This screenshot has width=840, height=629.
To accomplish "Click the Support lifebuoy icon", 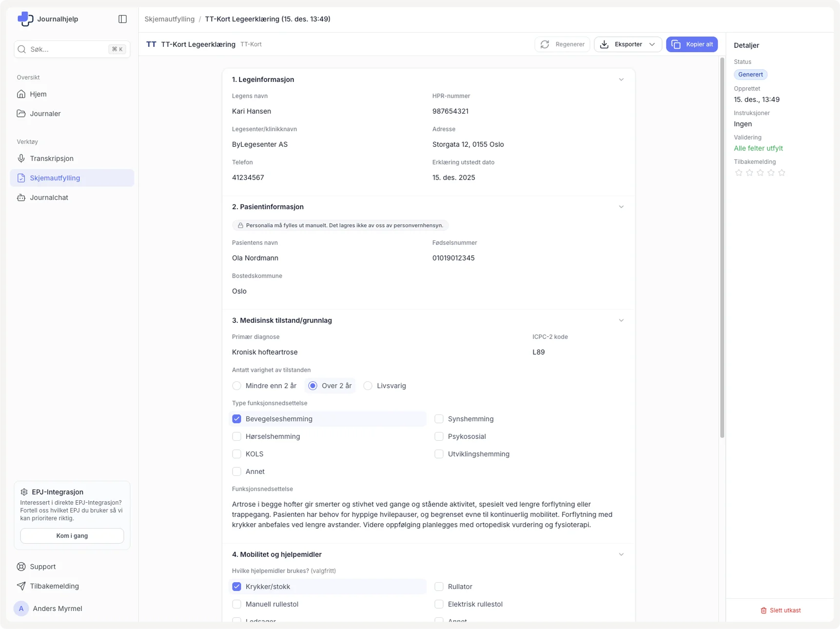I will click(21, 567).
